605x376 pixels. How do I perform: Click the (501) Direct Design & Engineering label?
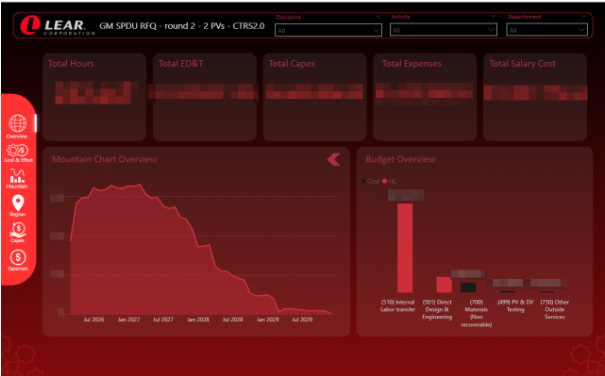pyautogui.click(x=437, y=310)
